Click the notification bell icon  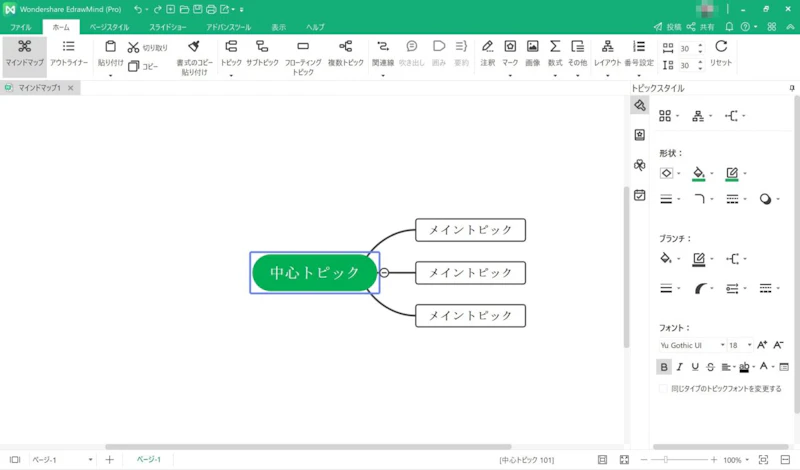pos(730,27)
